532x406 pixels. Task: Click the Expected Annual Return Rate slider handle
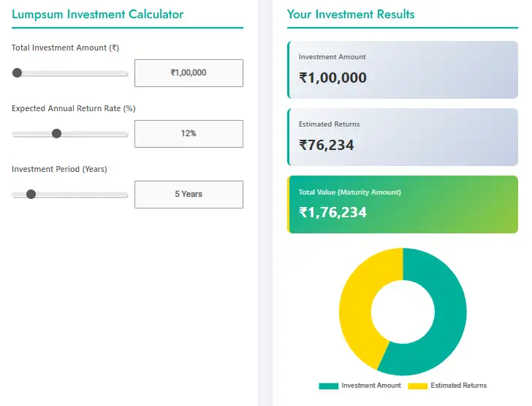coord(56,134)
